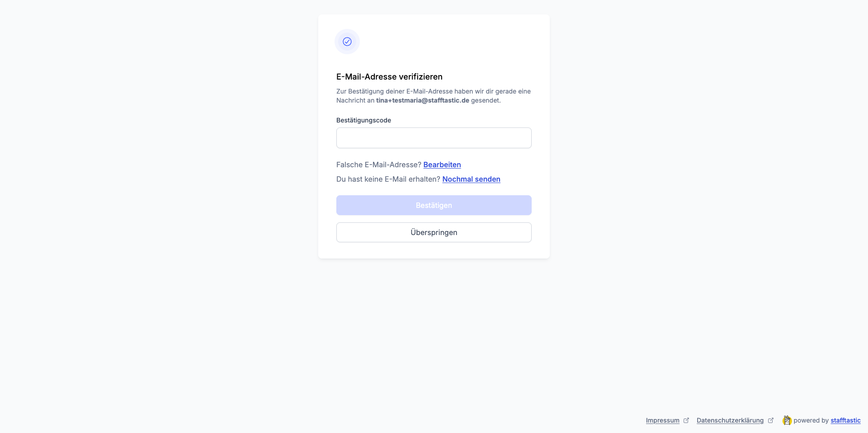Click external-link icon beside Datenschutzerklärung

pyautogui.click(x=771, y=420)
